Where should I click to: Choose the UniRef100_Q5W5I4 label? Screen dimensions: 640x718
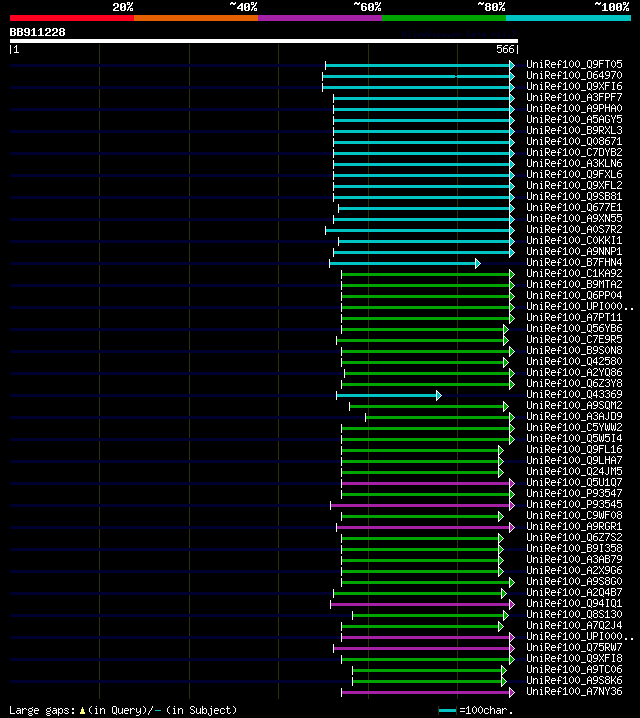tap(574, 438)
